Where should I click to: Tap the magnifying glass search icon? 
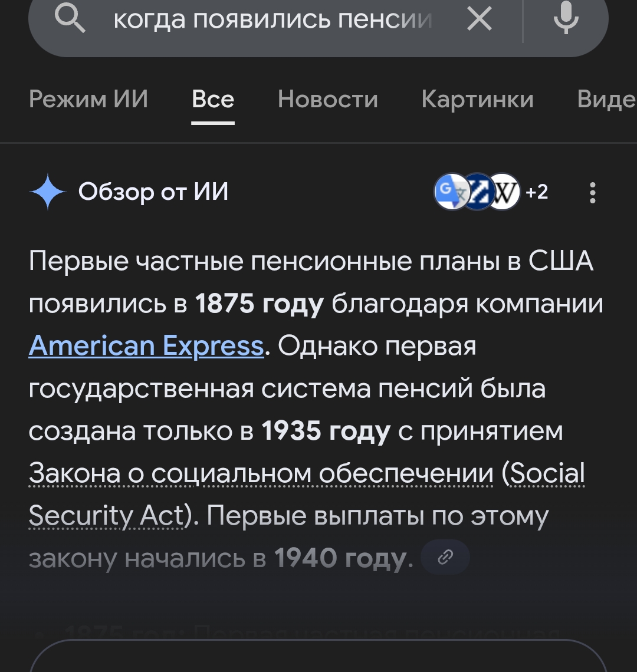[x=70, y=20]
